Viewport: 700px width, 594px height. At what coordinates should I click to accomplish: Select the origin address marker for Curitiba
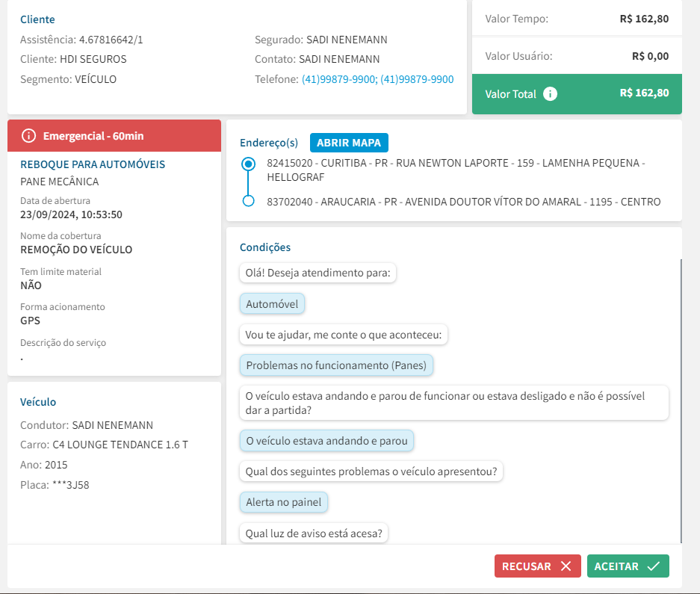point(249,164)
